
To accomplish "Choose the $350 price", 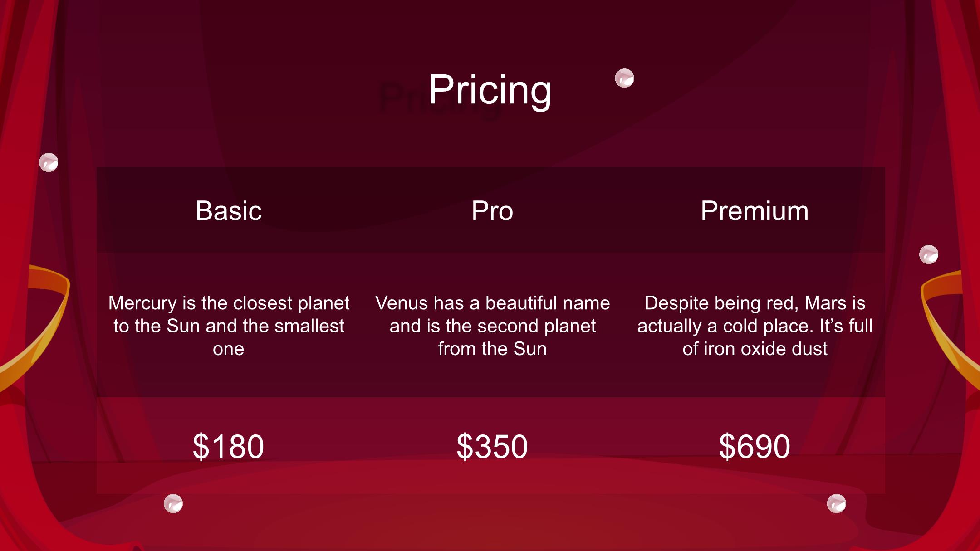I will tap(492, 446).
